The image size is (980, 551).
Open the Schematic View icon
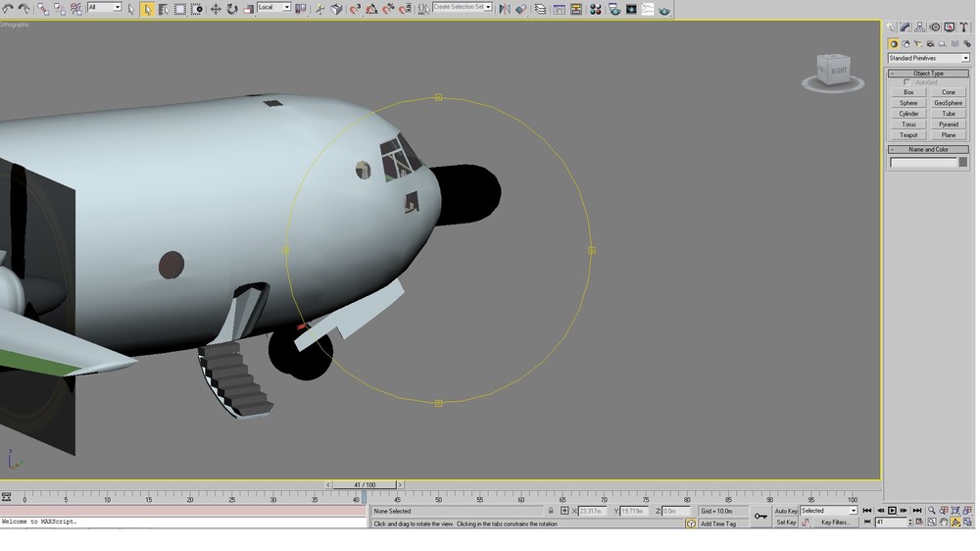(x=576, y=10)
